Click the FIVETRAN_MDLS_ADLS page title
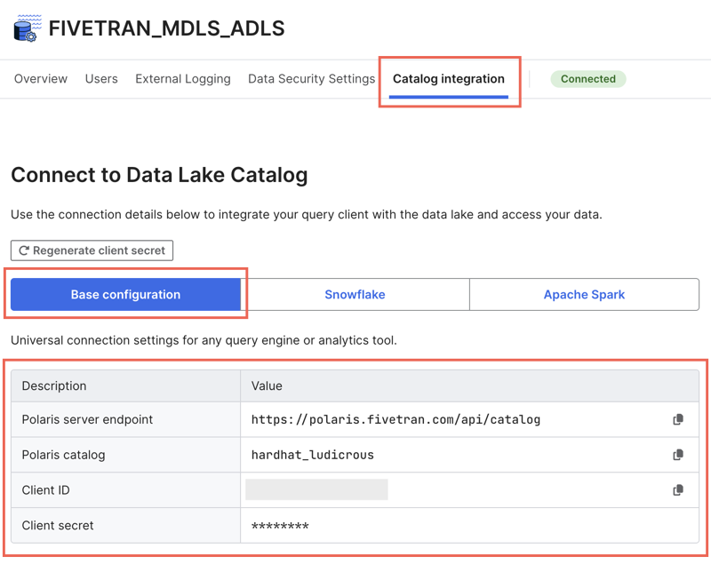Screen dimensions: 711x588 tap(167, 28)
